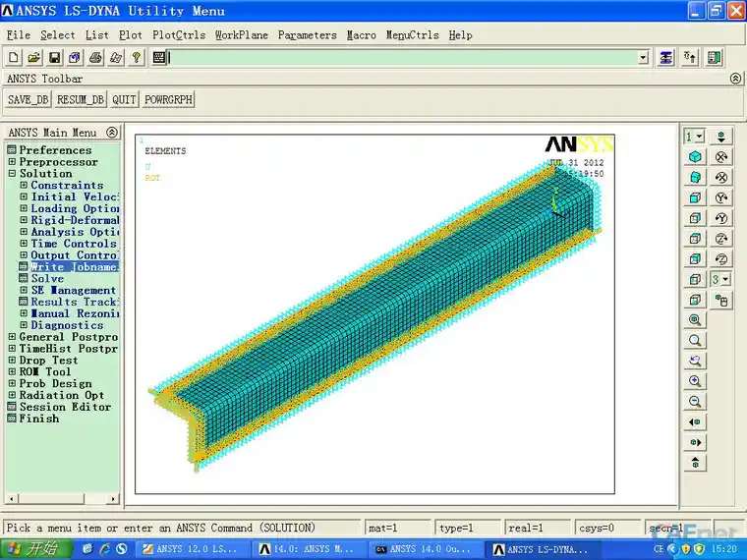Open the File menu
This screenshot has width=747, height=560.
[19, 35]
